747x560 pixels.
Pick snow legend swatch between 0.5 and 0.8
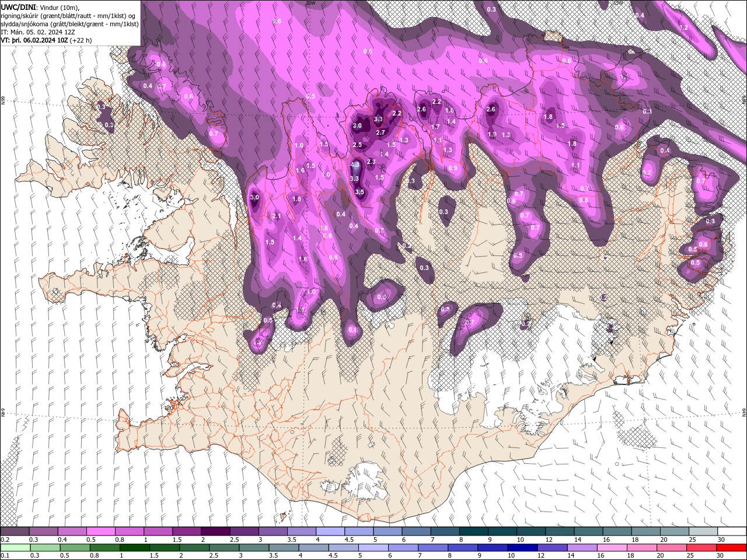[x=100, y=531]
